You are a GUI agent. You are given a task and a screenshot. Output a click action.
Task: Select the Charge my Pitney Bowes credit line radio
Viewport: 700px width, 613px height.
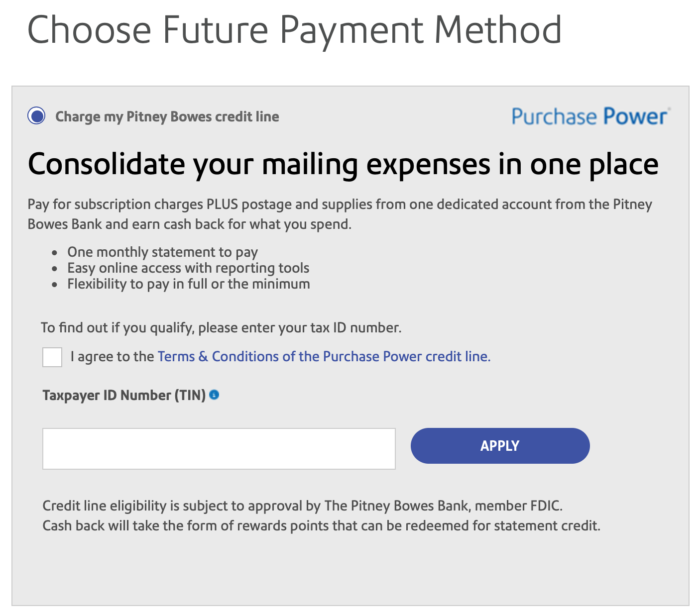pyautogui.click(x=36, y=116)
